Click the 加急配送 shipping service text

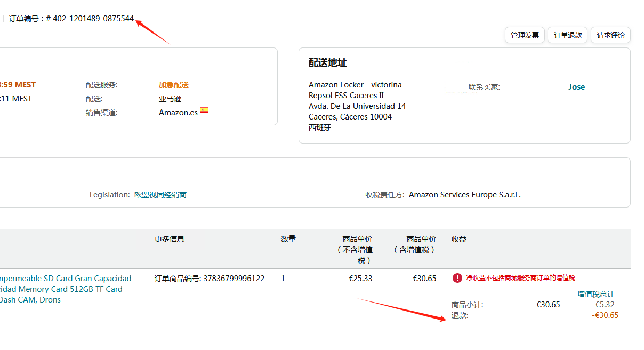coord(174,85)
